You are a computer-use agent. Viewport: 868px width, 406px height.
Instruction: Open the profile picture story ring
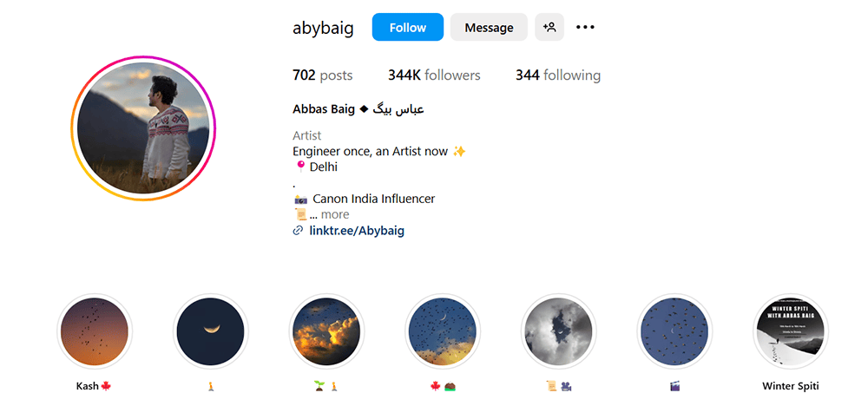(x=143, y=128)
